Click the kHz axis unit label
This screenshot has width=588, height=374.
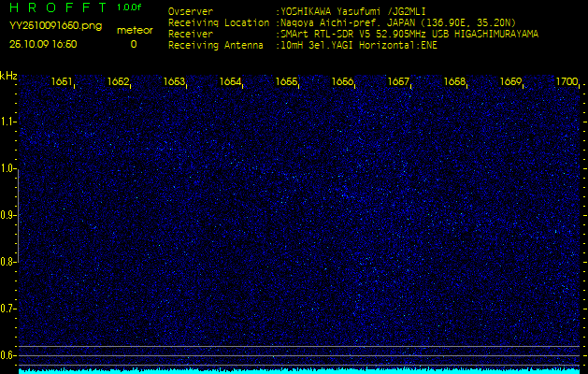pos(8,76)
